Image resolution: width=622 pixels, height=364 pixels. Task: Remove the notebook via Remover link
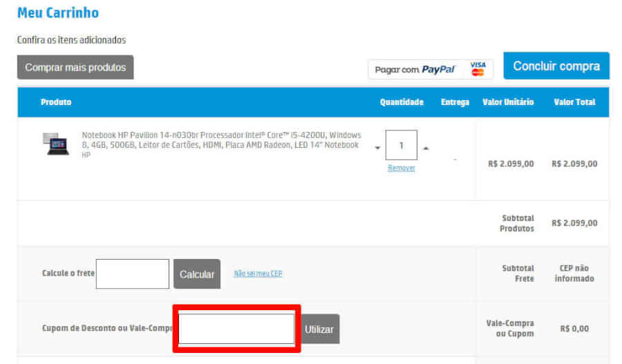tap(402, 168)
